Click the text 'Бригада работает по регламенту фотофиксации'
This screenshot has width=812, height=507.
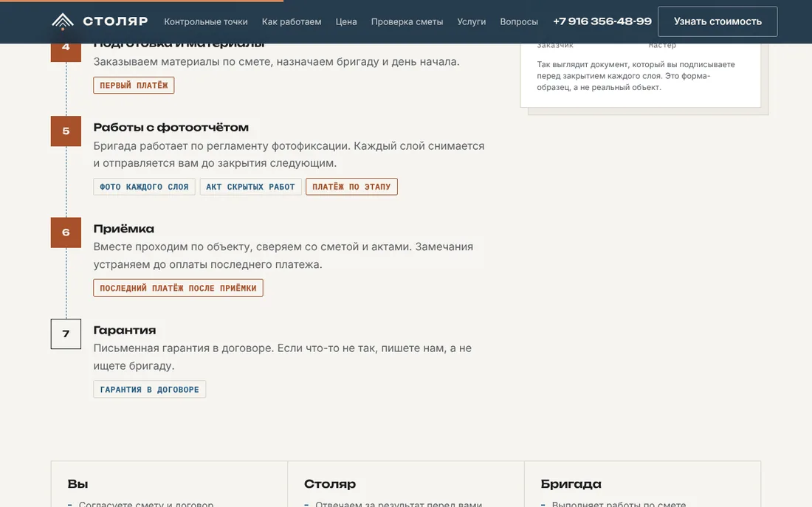pyautogui.click(x=221, y=146)
